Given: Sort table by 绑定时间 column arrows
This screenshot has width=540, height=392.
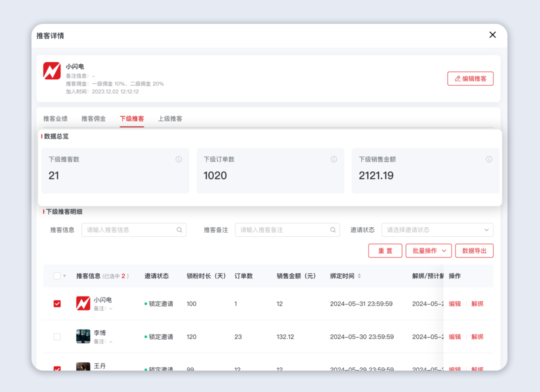Looking at the screenshot, I should click(359, 276).
